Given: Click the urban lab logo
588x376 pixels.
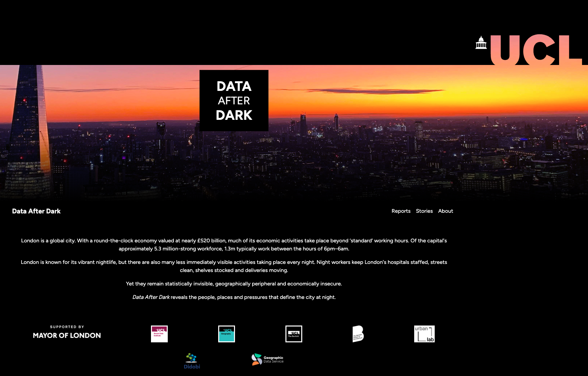Looking at the screenshot, I should click(424, 334).
